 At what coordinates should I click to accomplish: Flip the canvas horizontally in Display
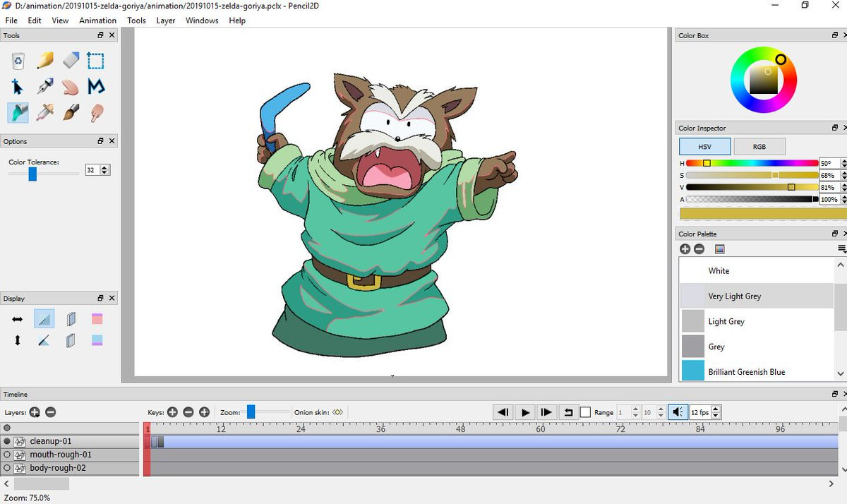(x=18, y=320)
